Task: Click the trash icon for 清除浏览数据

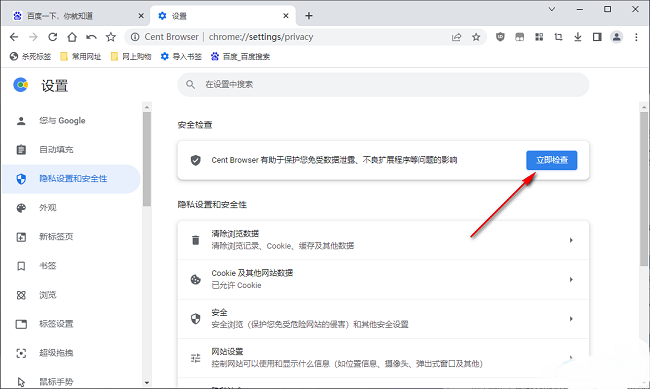Action: (195, 240)
